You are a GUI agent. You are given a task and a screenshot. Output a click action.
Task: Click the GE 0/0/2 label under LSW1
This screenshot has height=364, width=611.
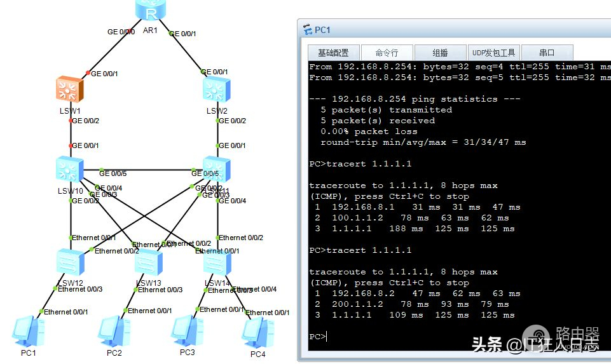tap(86, 121)
